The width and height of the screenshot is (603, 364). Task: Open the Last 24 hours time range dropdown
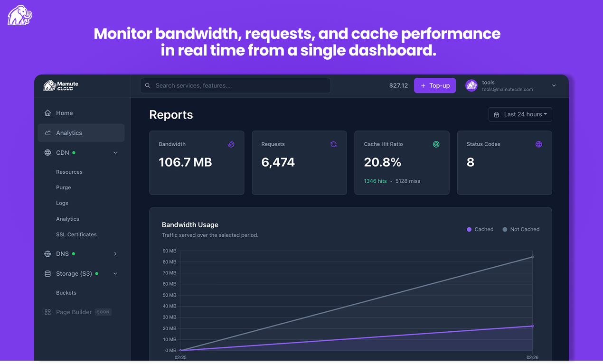pyautogui.click(x=520, y=114)
